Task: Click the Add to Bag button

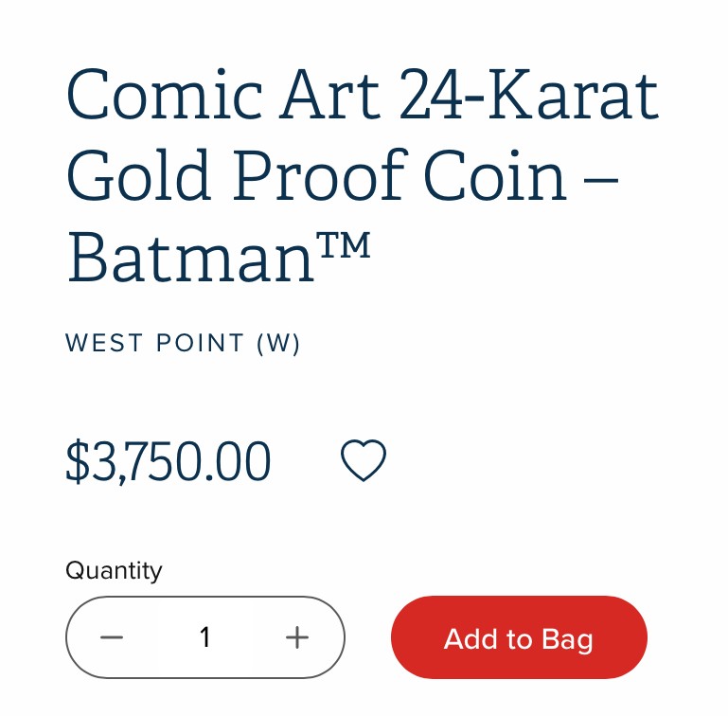Action: [x=519, y=638]
